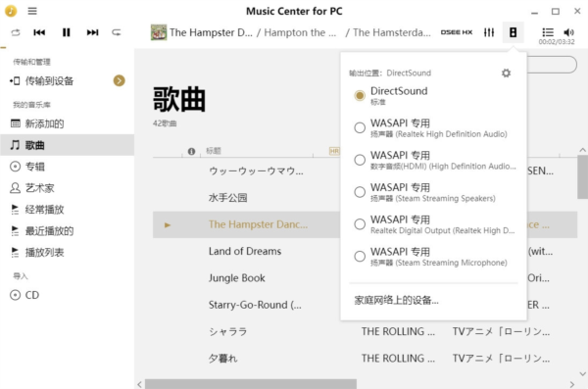The image size is (588, 389).
Task: Skip to the next track
Action: 92,32
